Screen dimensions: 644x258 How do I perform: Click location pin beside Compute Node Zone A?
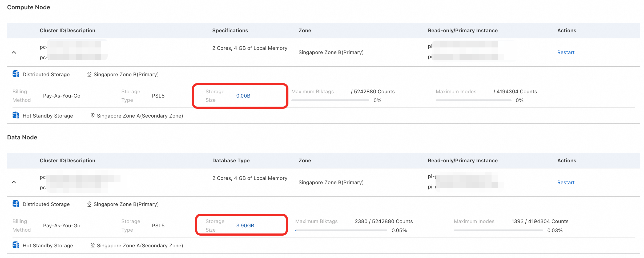(x=92, y=116)
